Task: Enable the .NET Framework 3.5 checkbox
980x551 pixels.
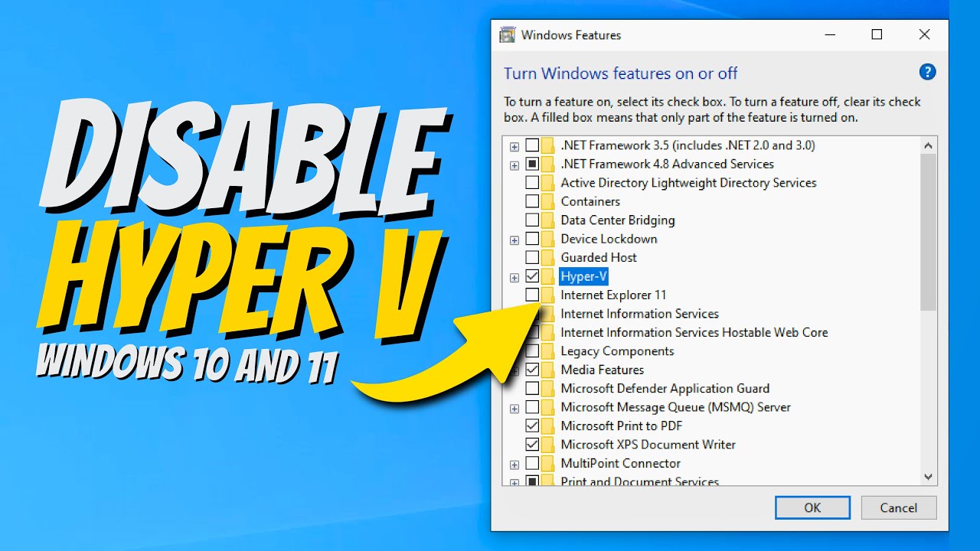Action: tap(532, 145)
